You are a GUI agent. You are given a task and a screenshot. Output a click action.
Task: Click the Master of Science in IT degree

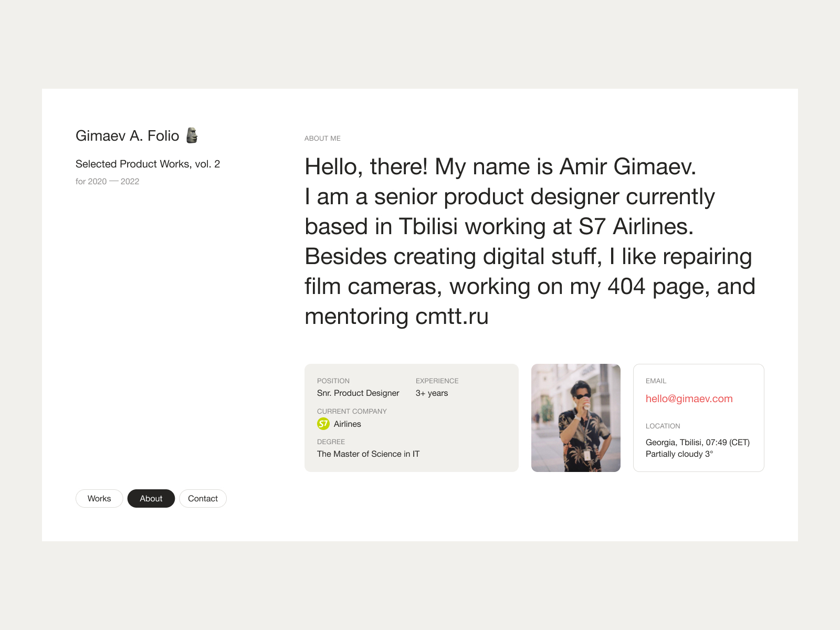click(x=368, y=454)
